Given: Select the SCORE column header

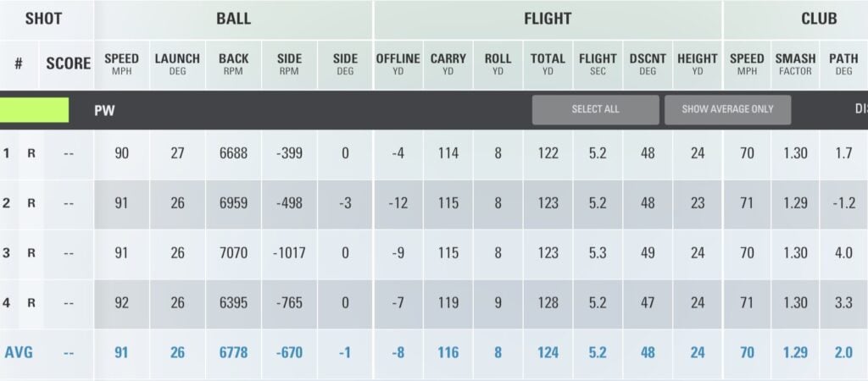Looking at the screenshot, I should [x=69, y=64].
